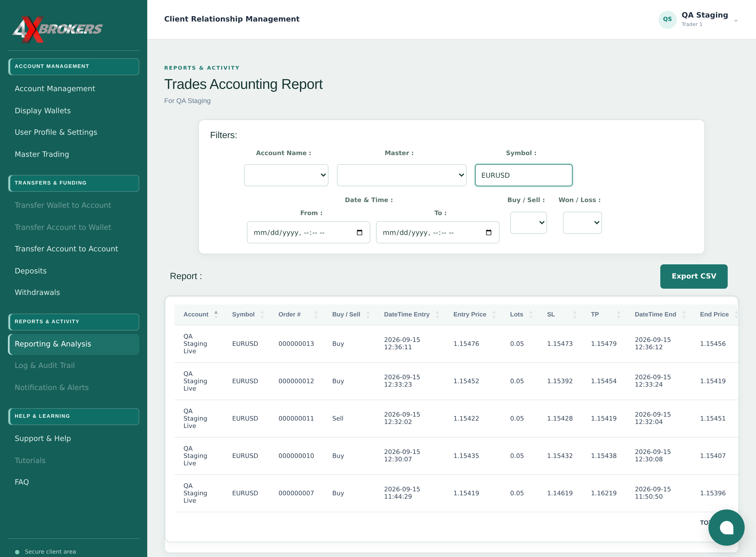Open the Tutorials page

click(30, 460)
